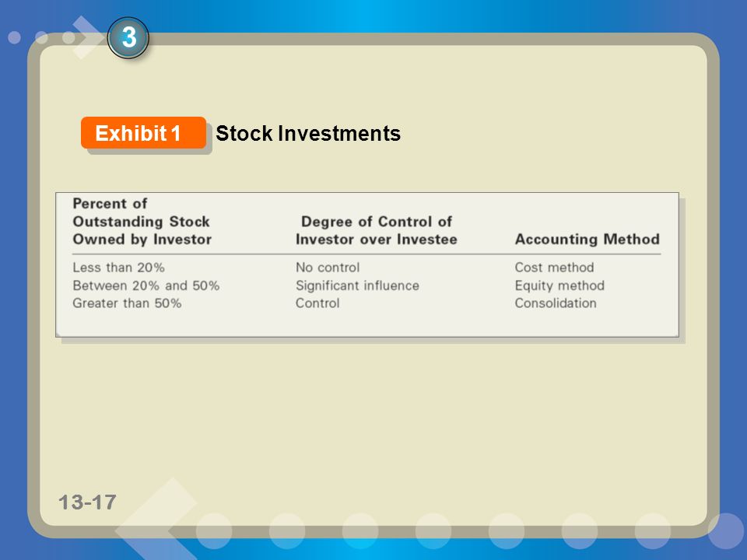
Task: Select the Stock Investments title text
Action: [x=308, y=133]
